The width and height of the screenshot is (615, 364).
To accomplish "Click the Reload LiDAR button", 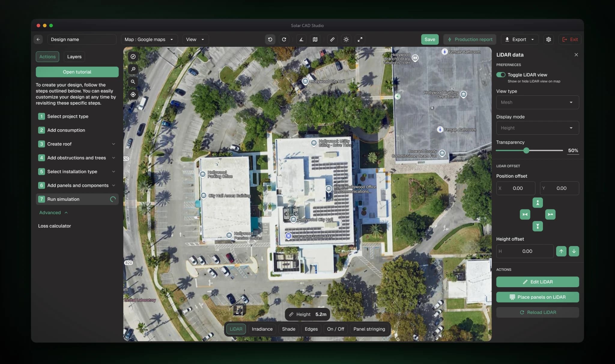I will [x=538, y=312].
